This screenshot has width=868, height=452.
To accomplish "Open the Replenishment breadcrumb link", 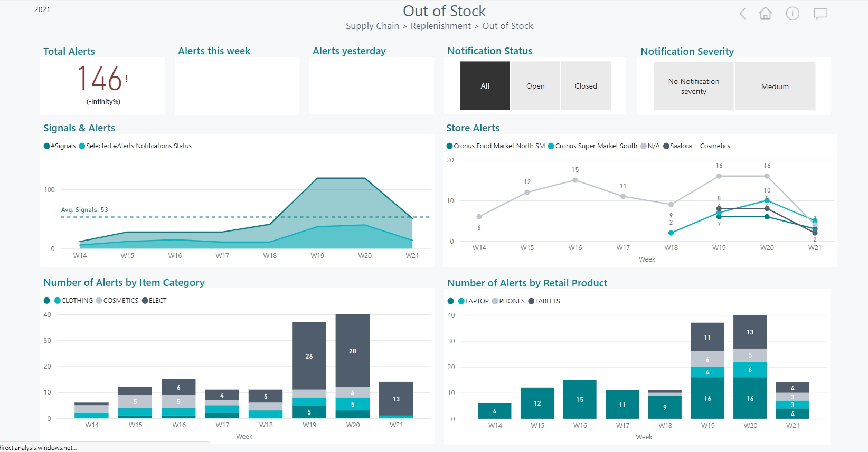I will [440, 26].
